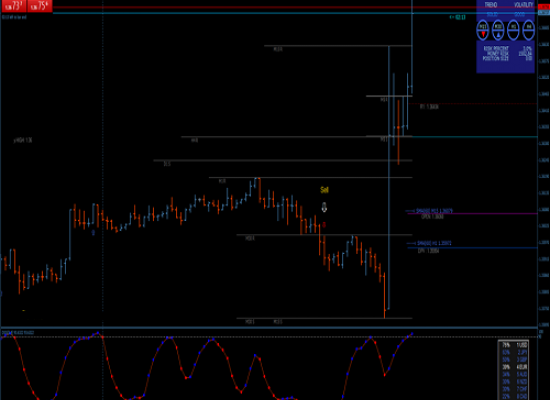Select the 5 AUD row in strength table

click(514, 374)
